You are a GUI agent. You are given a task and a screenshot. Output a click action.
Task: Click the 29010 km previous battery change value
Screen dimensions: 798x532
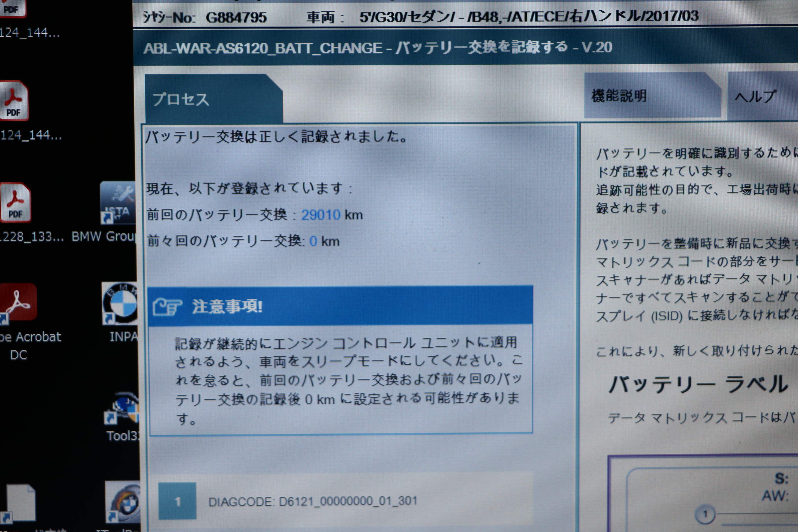[332, 215]
